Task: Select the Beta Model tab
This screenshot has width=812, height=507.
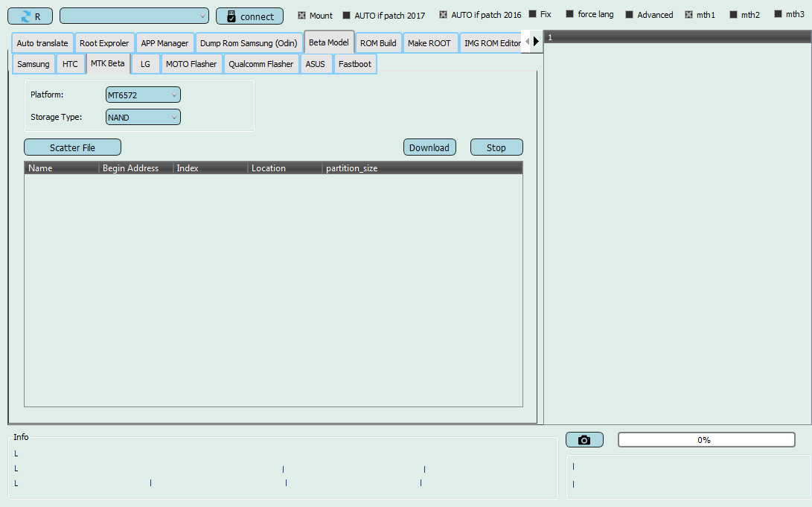Action: click(x=329, y=42)
